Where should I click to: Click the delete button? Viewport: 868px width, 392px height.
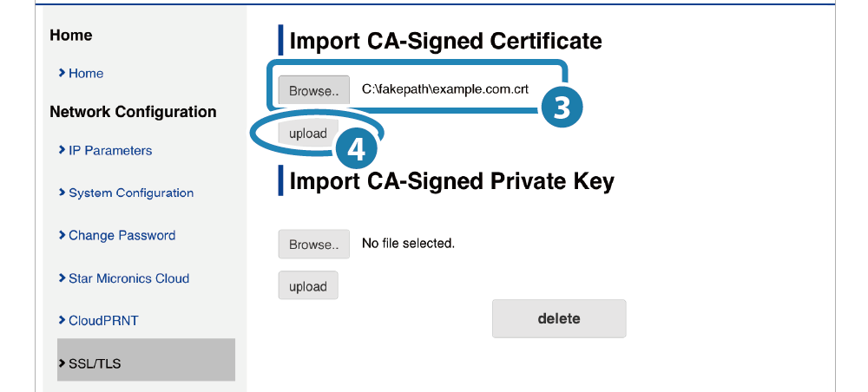pos(559,318)
